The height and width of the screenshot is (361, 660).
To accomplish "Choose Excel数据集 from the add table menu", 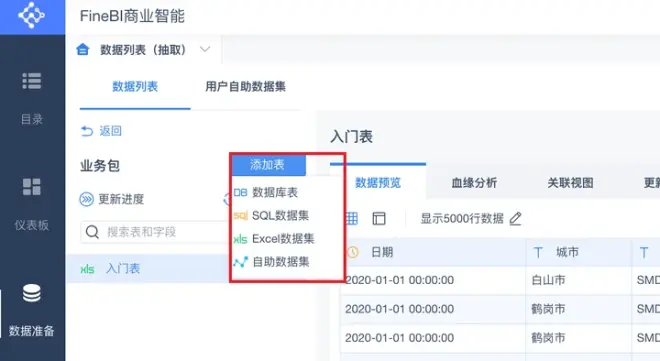I will click(283, 239).
